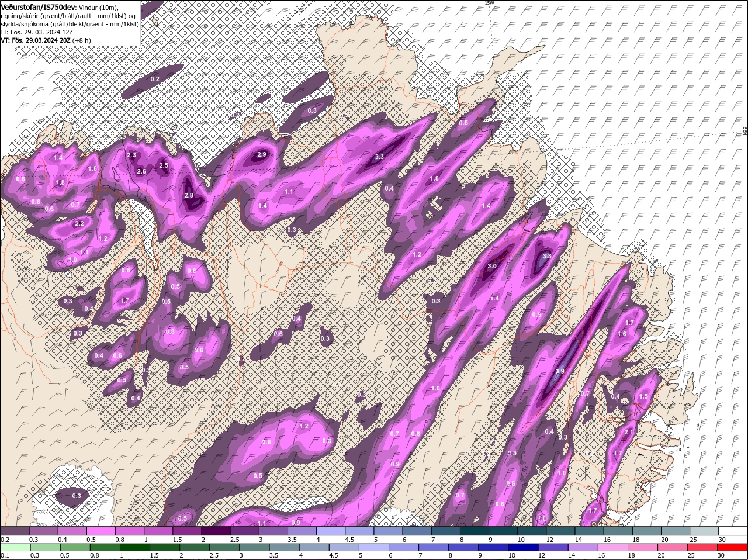Pick the purple scale swatch starting at 8
Viewport: 748px width, 560px height.
click(475, 531)
